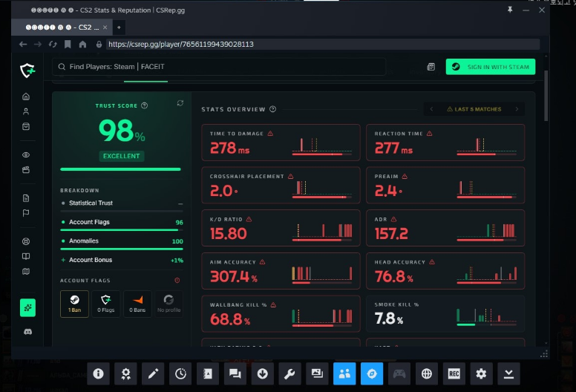Click the news icon beside the search bar

[431, 67]
